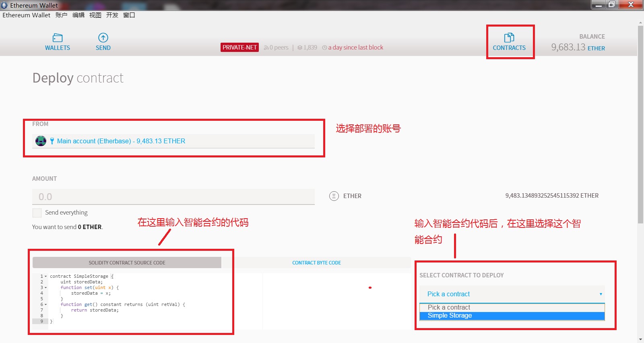Click the amount input field showing 0.0

click(173, 197)
